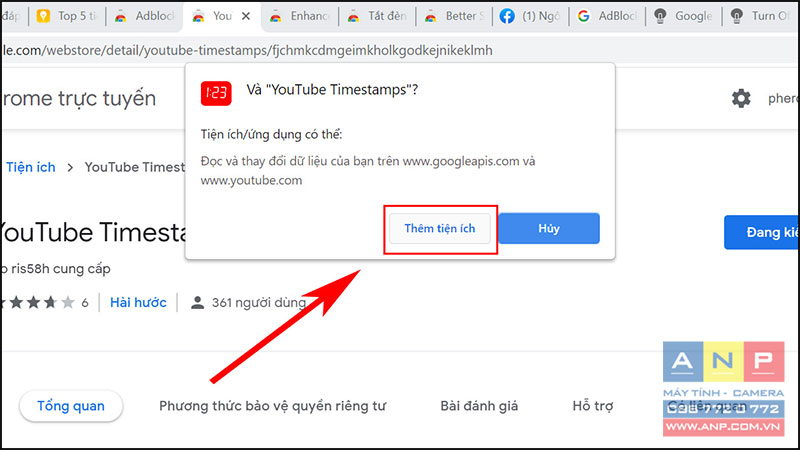Click the rating count '6'
This screenshot has height=450, width=800.
85,303
